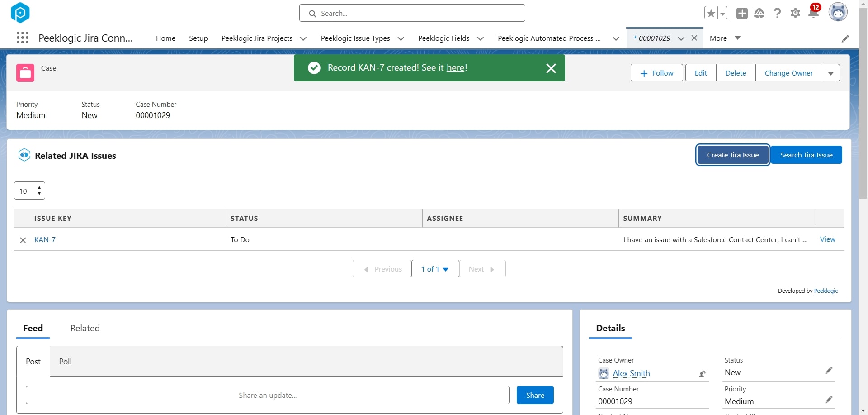Open the Peeklogic Fields dropdown chevron

(x=481, y=38)
